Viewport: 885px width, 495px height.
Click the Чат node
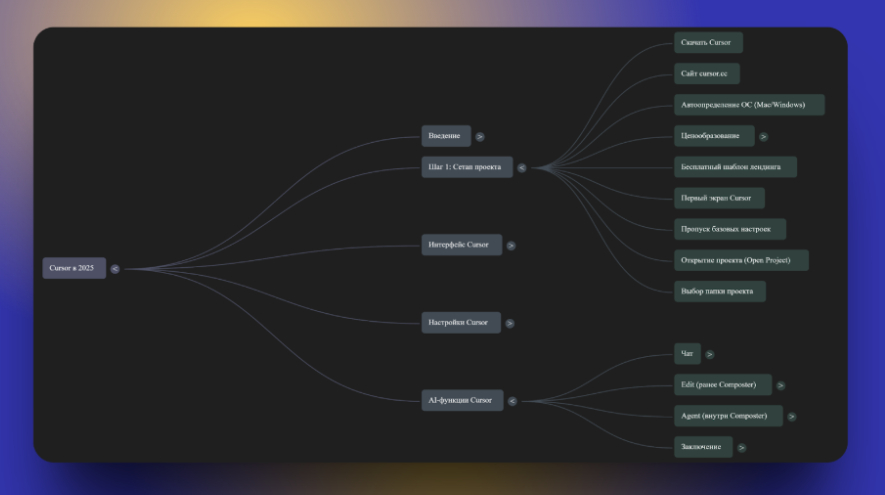click(x=687, y=354)
